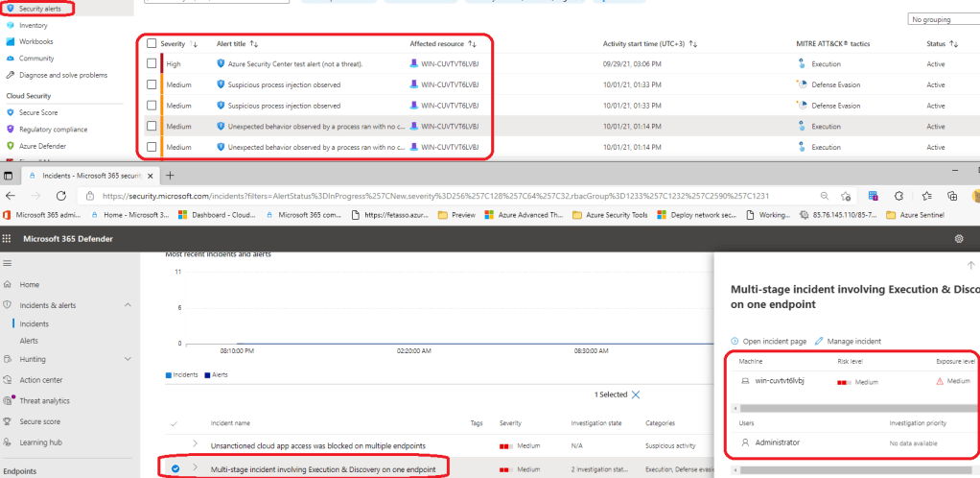
Task: Go to the Hunting menu item
Action: tap(33, 358)
